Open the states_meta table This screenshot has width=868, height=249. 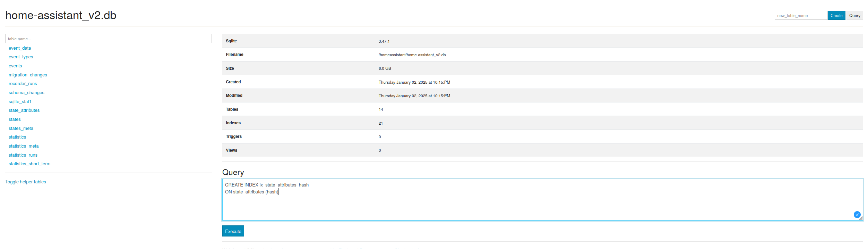tap(21, 128)
